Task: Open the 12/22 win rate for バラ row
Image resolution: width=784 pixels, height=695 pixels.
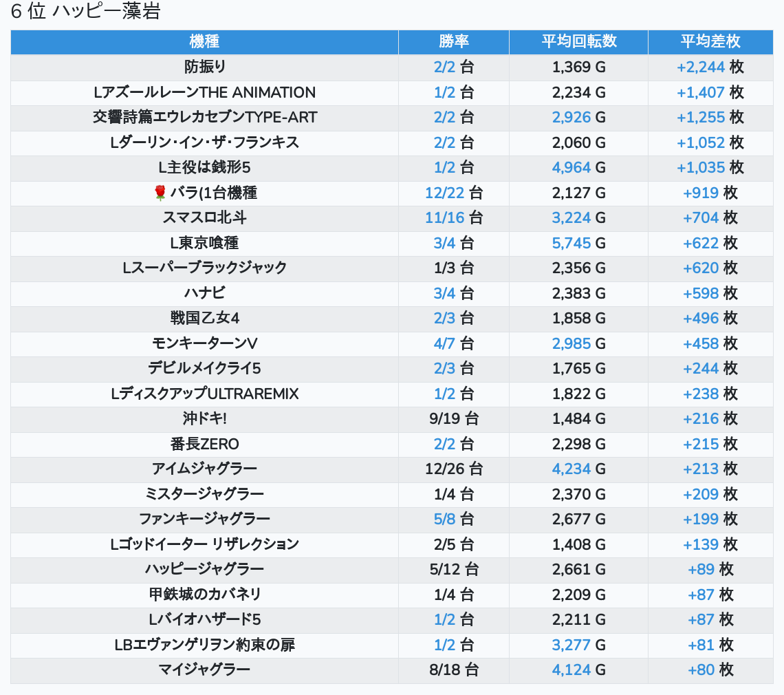Action: coord(444,193)
